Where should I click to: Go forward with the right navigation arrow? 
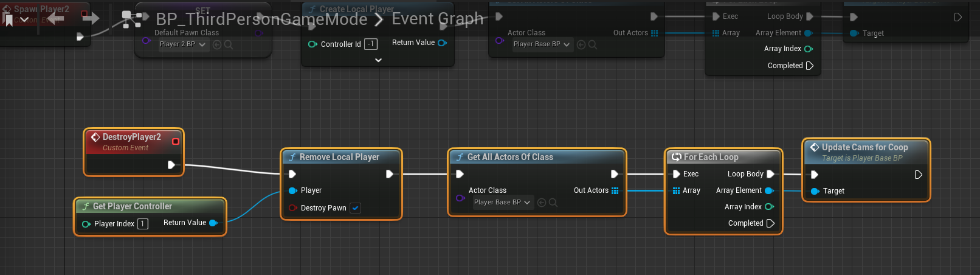(91, 18)
